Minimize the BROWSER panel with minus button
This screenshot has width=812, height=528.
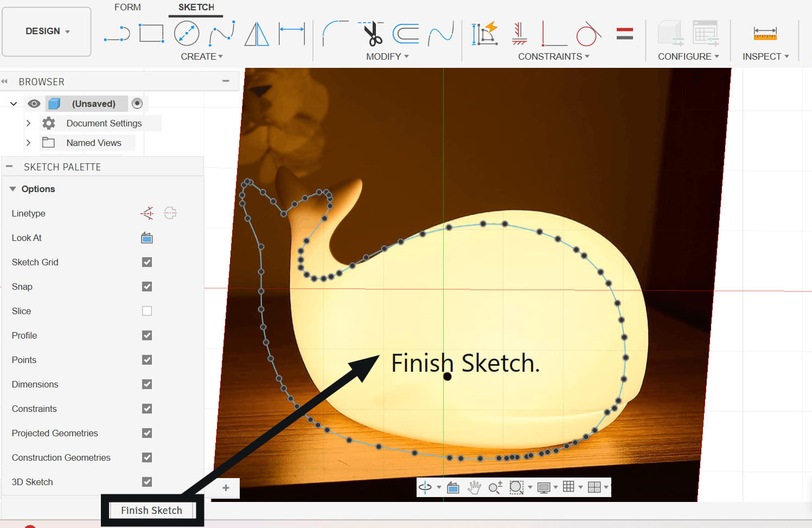[226, 81]
